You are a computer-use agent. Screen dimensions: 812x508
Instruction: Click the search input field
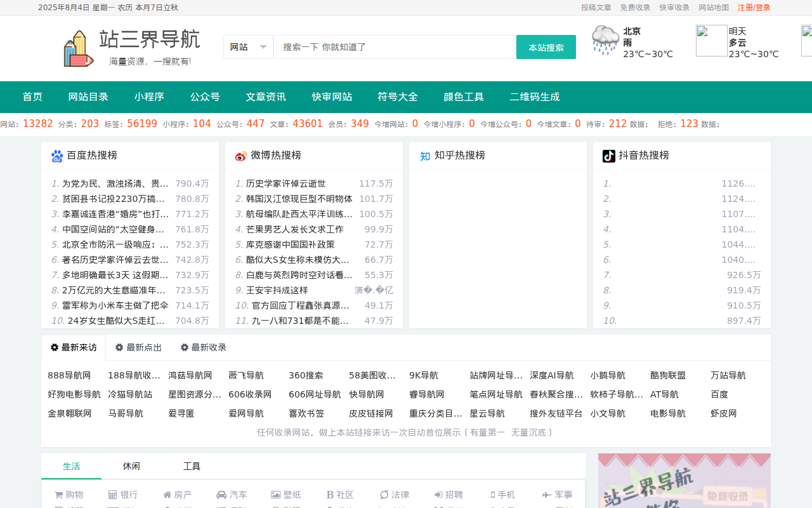click(x=395, y=47)
